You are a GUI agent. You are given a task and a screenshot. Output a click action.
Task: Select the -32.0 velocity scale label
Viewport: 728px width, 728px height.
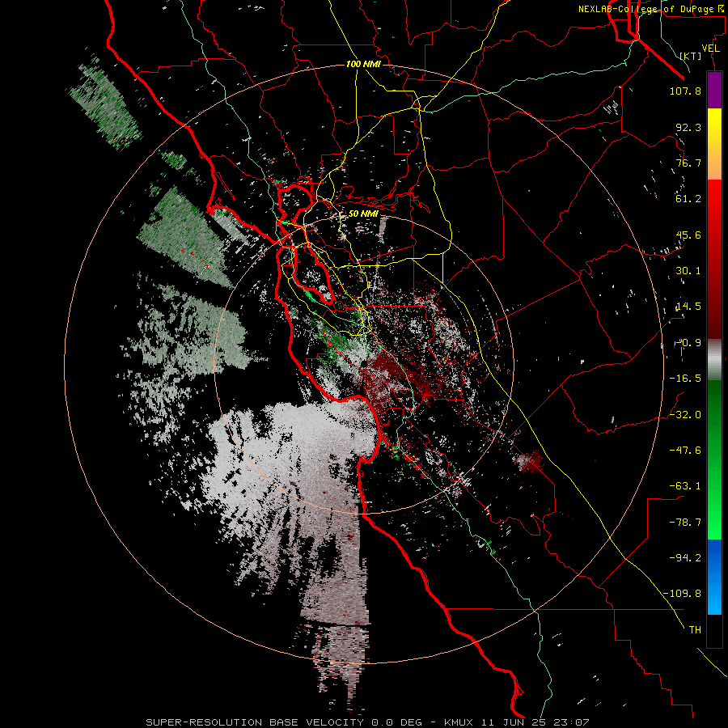[685, 415]
